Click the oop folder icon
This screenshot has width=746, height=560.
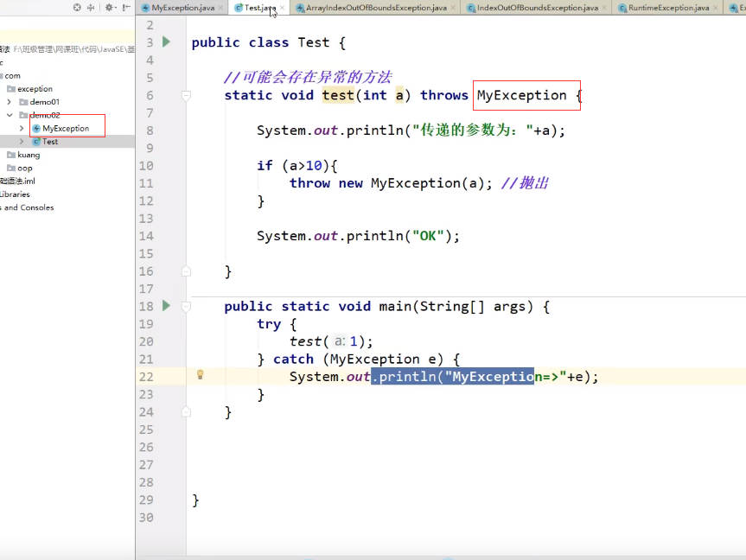pyautogui.click(x=11, y=168)
